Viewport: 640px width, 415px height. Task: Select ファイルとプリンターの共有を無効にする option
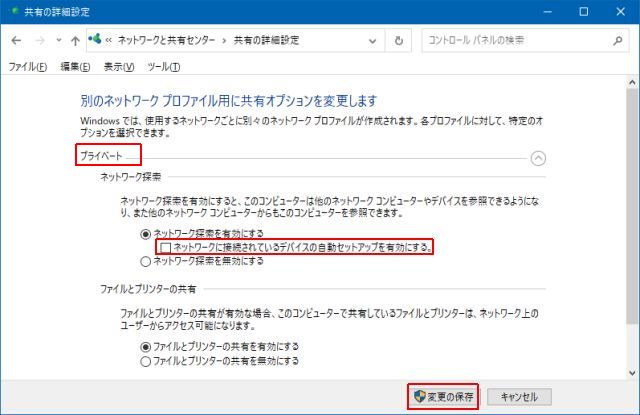(147, 361)
